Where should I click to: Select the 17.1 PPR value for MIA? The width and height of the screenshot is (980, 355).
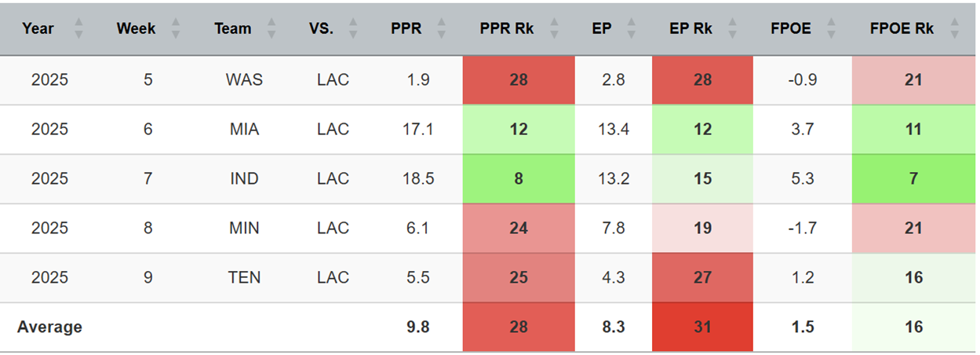(x=417, y=130)
